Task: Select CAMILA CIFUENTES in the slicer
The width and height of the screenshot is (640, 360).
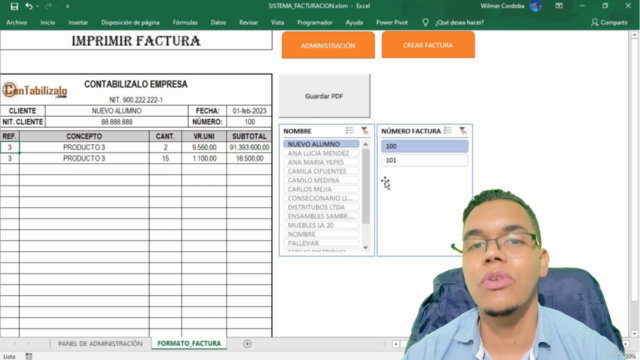Action: 321,171
